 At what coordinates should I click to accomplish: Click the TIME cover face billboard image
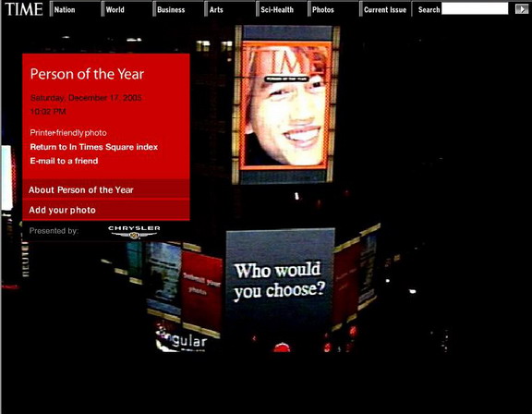tap(285, 105)
